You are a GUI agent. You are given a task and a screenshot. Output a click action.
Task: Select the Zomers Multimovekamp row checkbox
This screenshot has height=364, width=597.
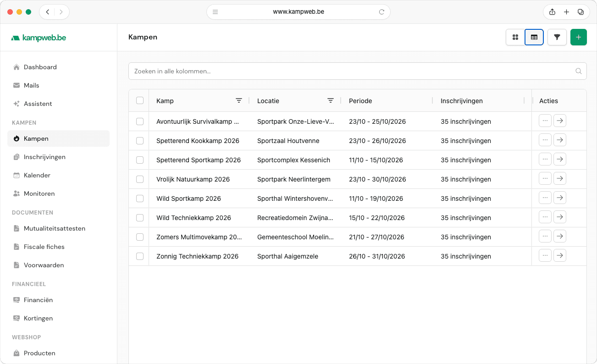[140, 237]
